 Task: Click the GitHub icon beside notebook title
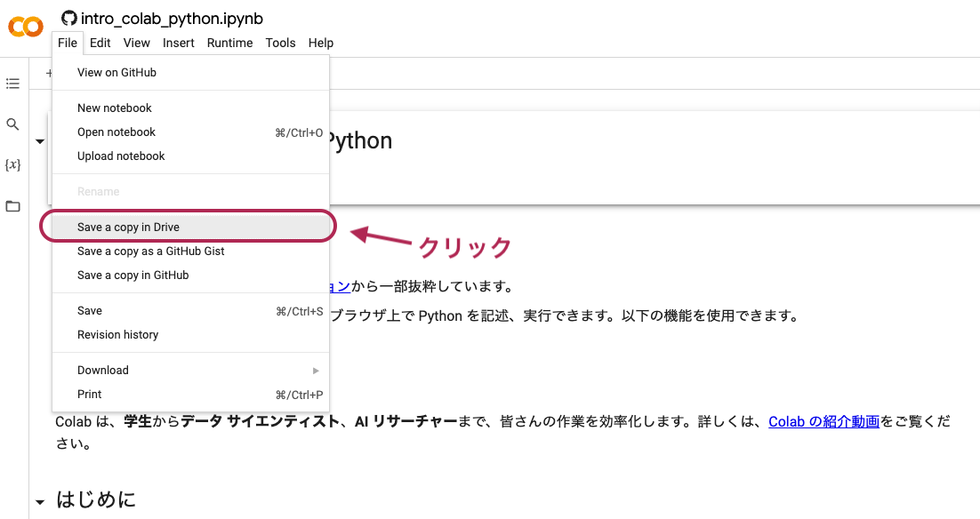click(x=68, y=18)
